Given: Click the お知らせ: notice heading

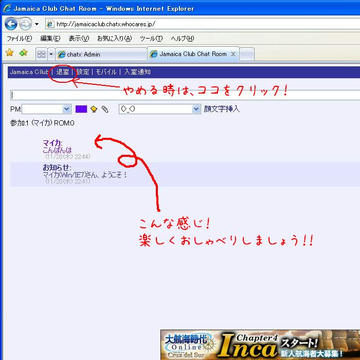Looking at the screenshot, I should (57, 167).
